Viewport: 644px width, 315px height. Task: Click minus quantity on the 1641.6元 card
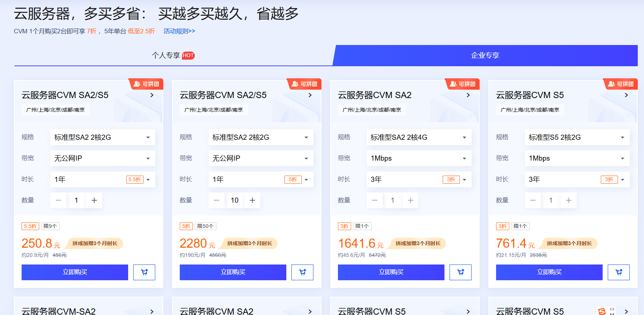(x=375, y=200)
